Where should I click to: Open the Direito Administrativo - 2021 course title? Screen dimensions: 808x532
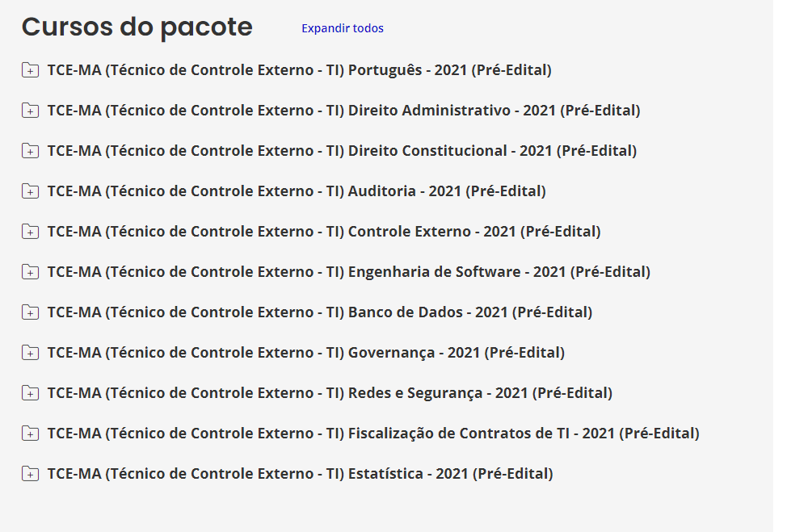[x=343, y=111]
